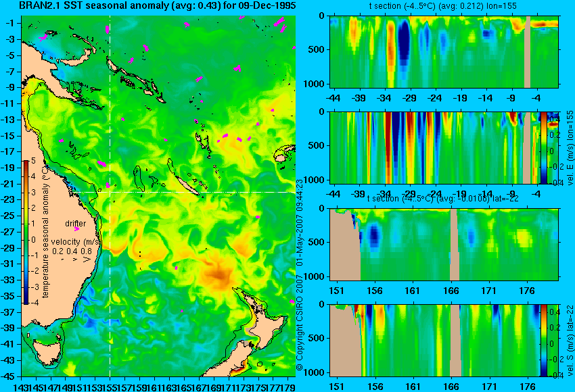
Task: Click the crosshair intersection at 155E, 22S
Action: [110, 192]
